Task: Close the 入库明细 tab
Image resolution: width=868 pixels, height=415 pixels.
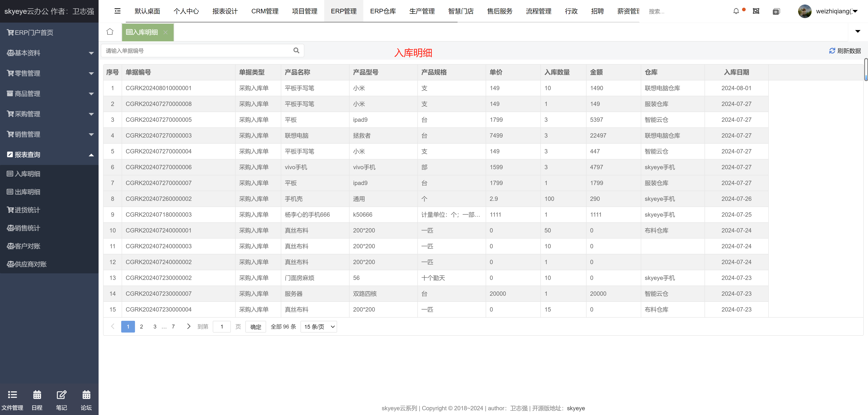Action: click(x=166, y=32)
